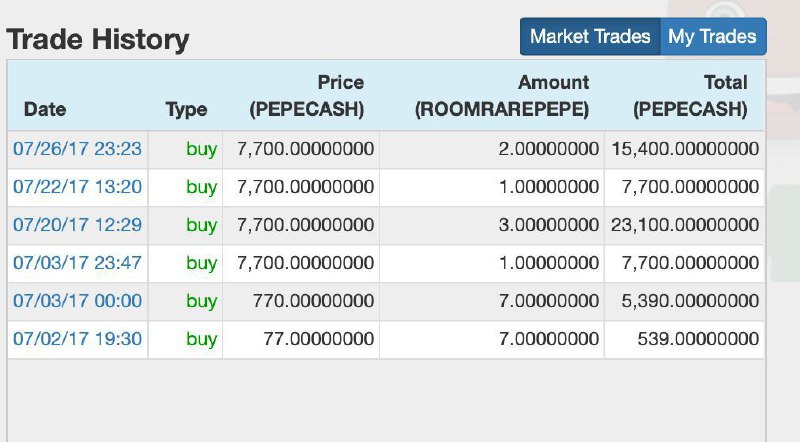Click the Trade History heading
800x442 pixels.
[x=97, y=39]
